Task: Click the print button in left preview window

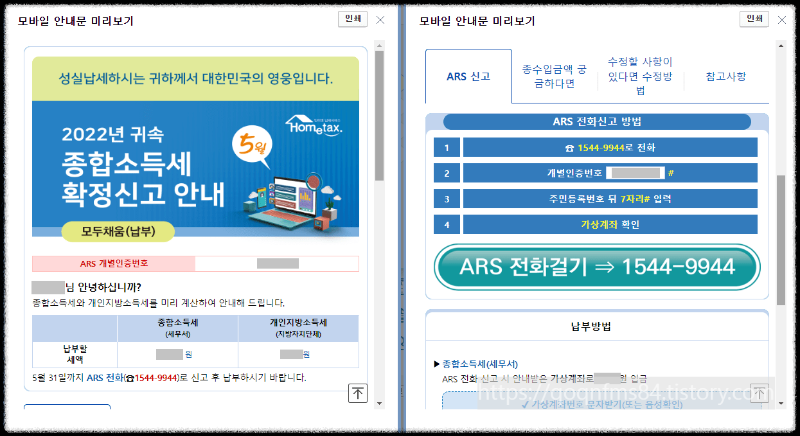Action: (x=353, y=19)
